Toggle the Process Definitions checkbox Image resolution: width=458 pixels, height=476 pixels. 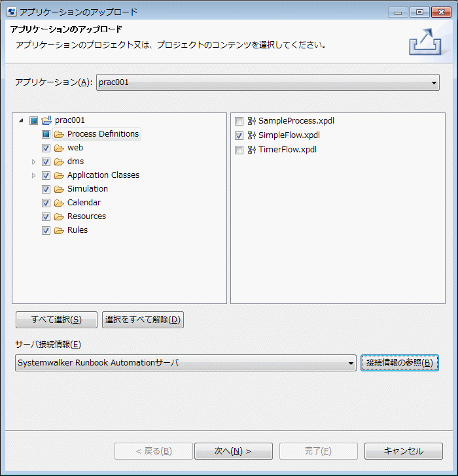pyautogui.click(x=46, y=134)
